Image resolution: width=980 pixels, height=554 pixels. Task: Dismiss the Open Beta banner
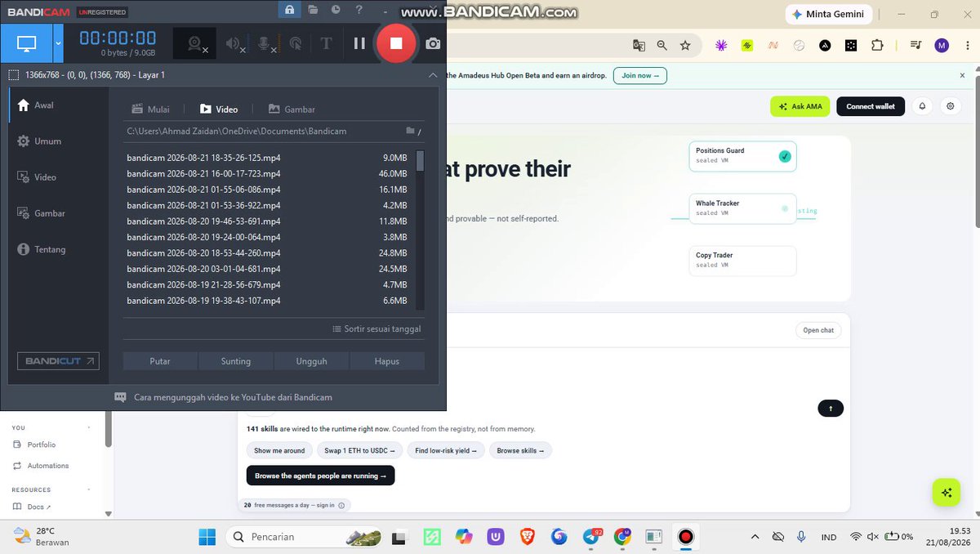pos(962,75)
